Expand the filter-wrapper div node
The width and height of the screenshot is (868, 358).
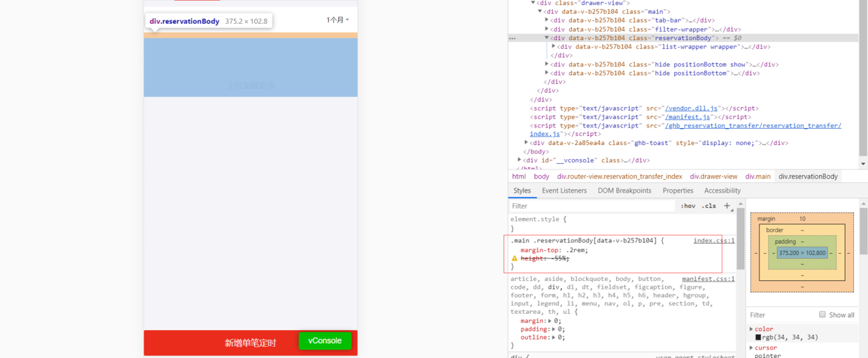click(547, 29)
